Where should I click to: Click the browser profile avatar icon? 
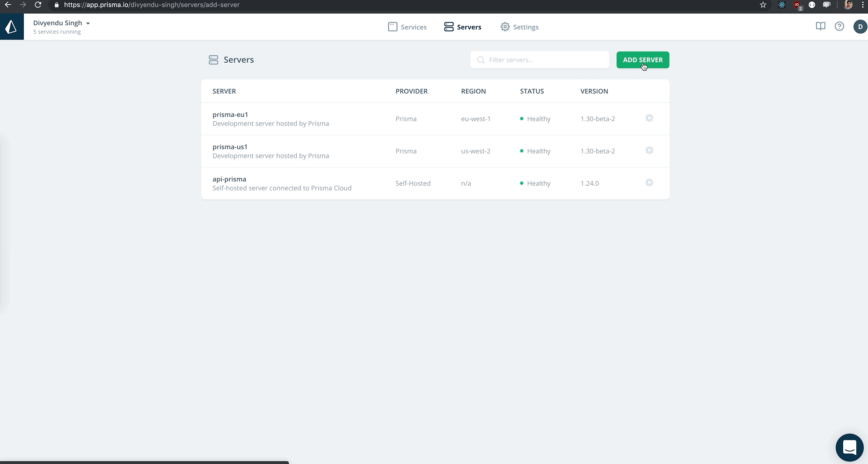[848, 5]
